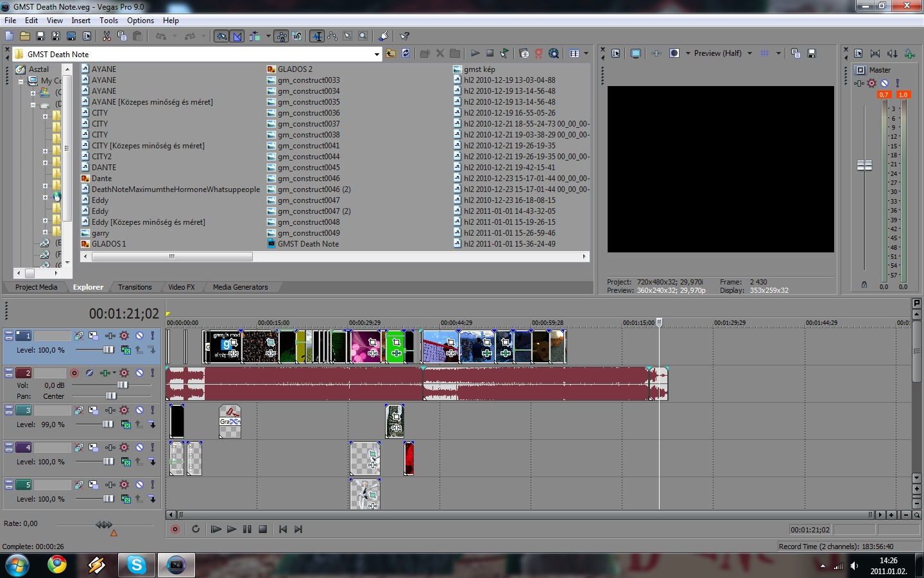Switch to the Video FX tab
924x578 pixels.
[x=182, y=287]
